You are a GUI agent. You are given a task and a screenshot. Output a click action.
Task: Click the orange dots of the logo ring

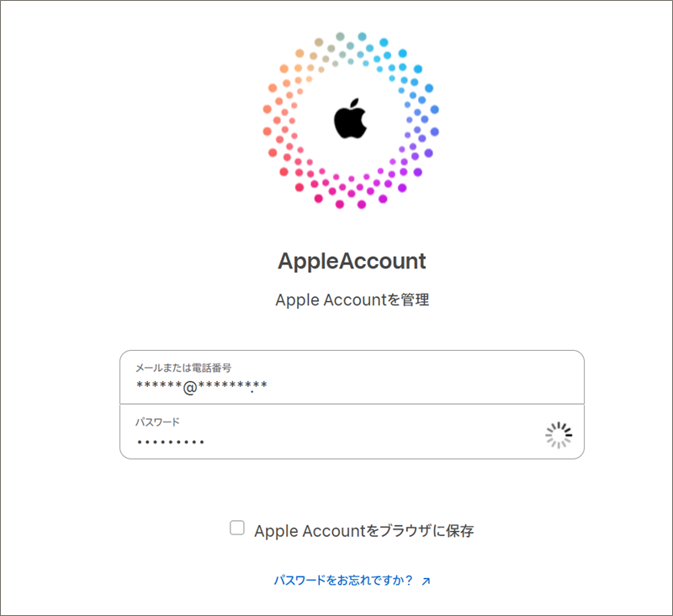(286, 90)
